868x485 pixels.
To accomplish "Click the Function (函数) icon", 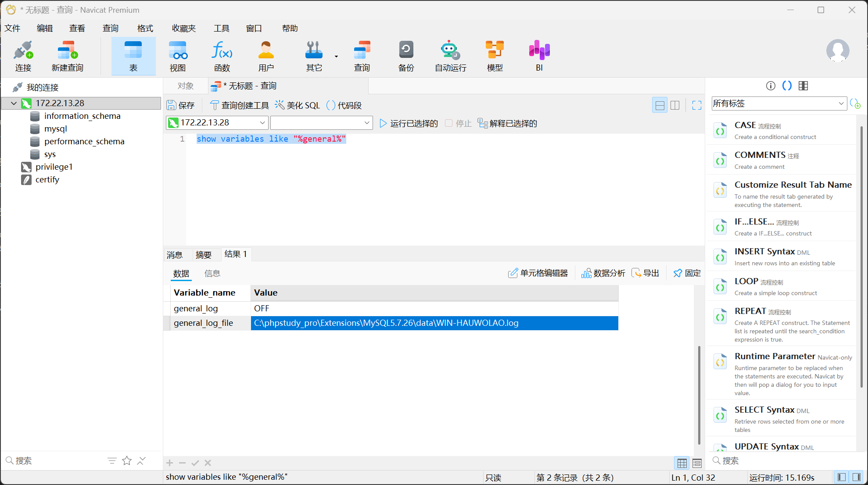I will (222, 56).
